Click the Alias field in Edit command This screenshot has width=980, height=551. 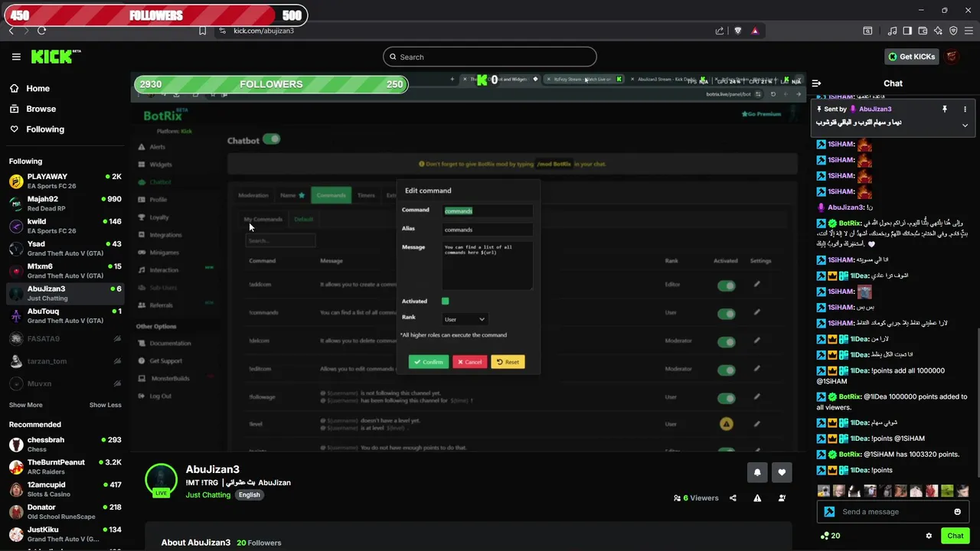click(488, 230)
